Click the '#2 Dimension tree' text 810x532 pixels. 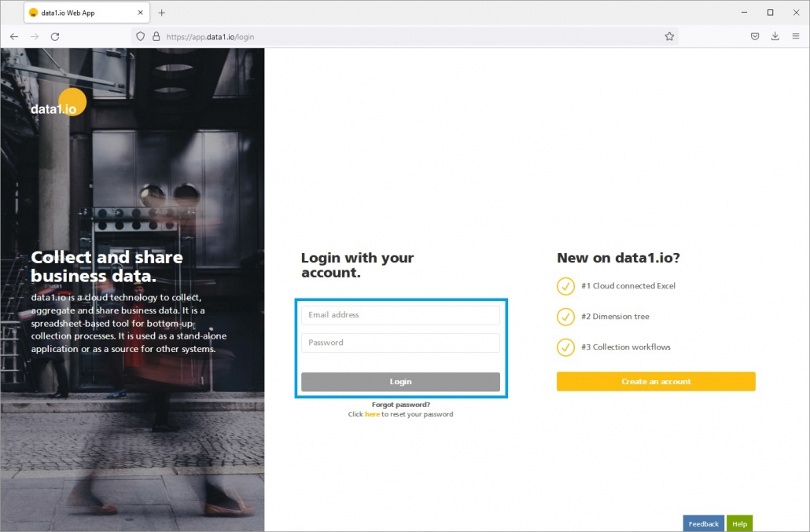point(615,317)
